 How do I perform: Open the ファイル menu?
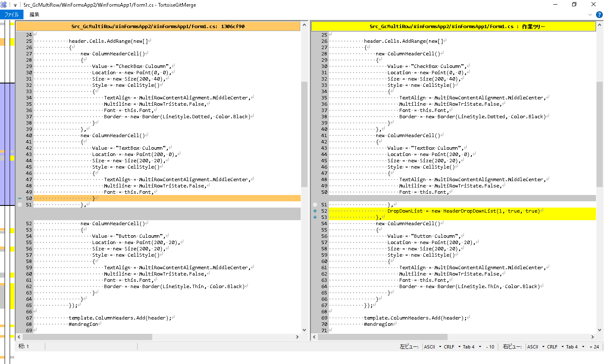pos(11,15)
